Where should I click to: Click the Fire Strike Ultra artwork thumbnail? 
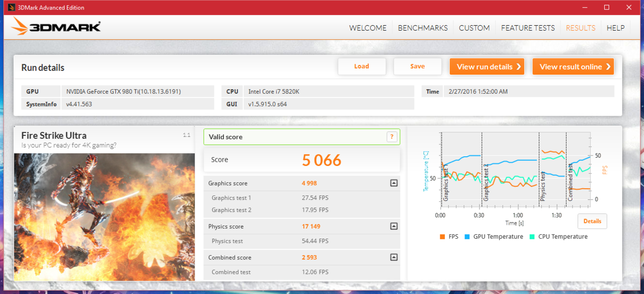[x=104, y=216]
